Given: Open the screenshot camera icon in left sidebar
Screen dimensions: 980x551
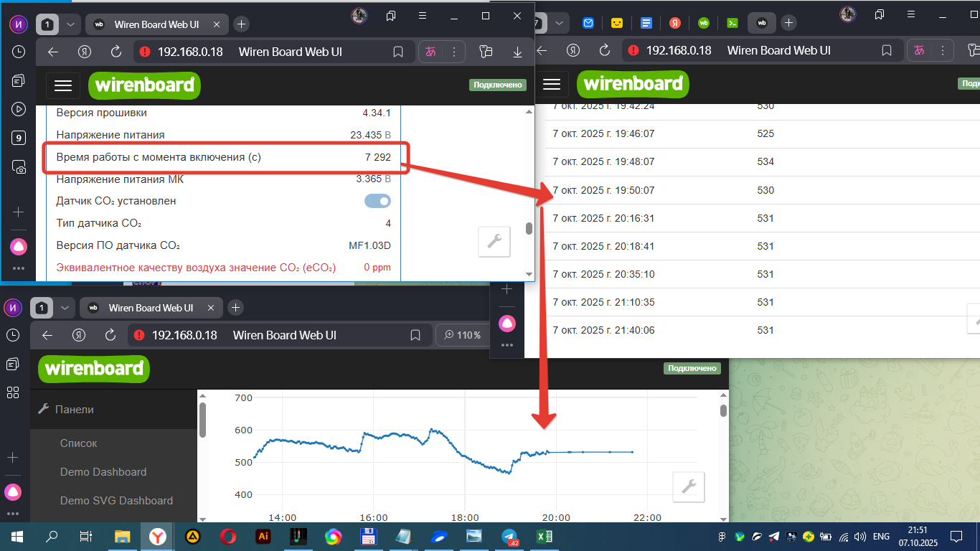Looking at the screenshot, I should coord(19,167).
